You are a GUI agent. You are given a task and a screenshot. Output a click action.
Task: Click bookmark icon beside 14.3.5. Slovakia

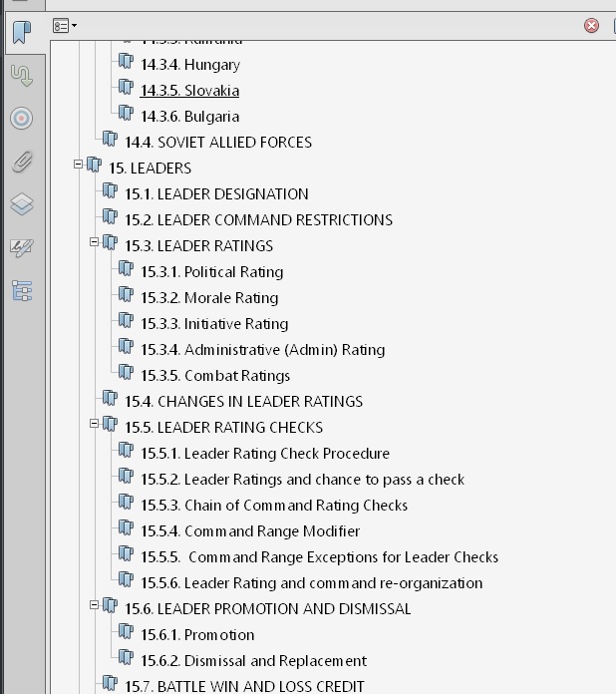pyautogui.click(x=126, y=87)
